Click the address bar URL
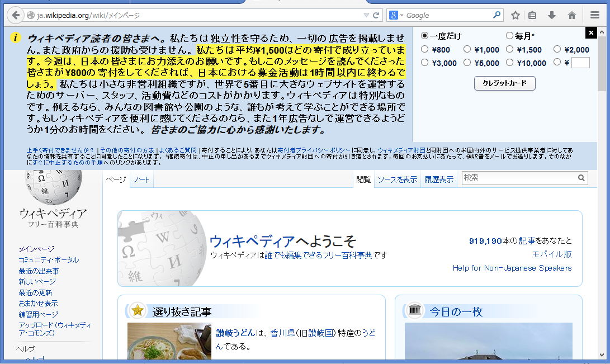The width and height of the screenshot is (610, 364). [x=89, y=16]
